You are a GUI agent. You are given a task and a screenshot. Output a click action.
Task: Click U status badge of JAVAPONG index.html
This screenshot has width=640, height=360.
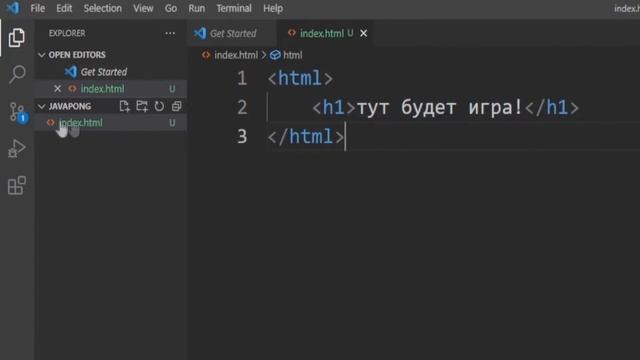172,122
